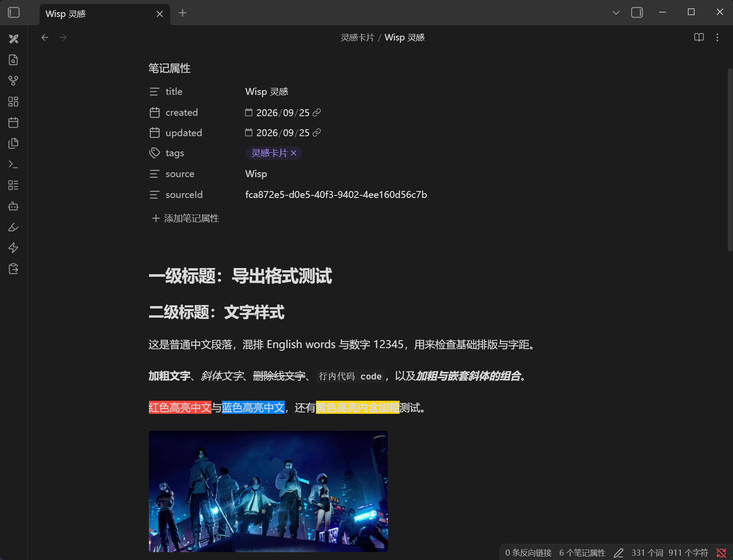The image size is (733, 560).
Task: Click the created property calendar icon
Action: (x=154, y=112)
